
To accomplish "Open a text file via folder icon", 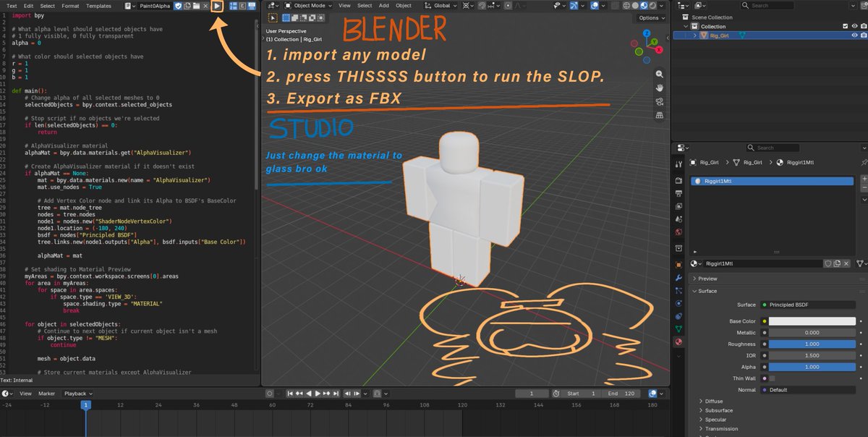I will point(196,6).
